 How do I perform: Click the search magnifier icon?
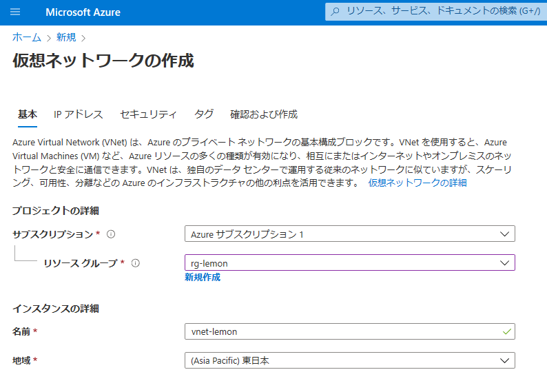click(x=335, y=12)
